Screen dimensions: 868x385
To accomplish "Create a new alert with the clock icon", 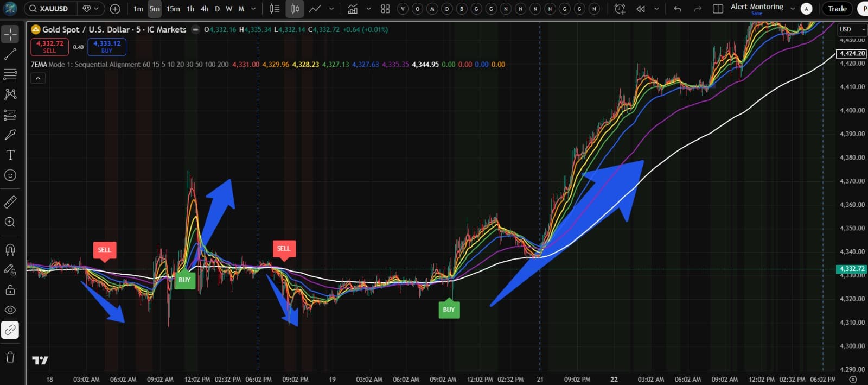I will (x=620, y=9).
